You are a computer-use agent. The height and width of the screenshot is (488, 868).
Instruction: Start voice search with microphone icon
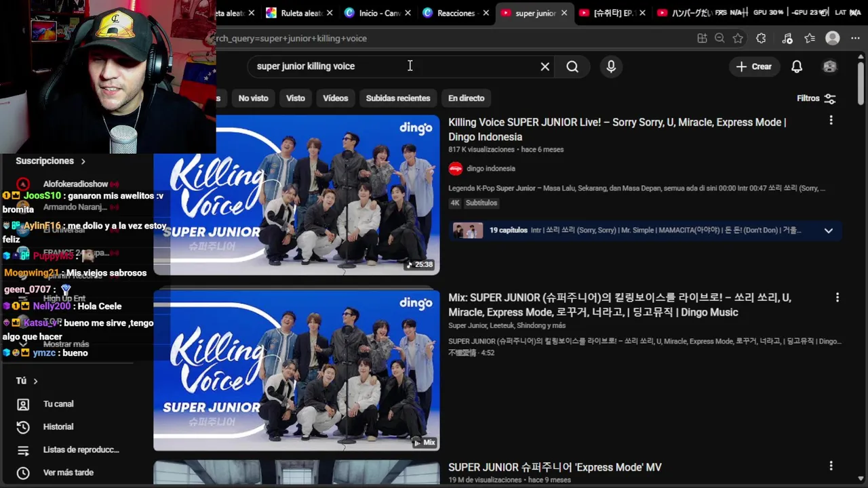point(611,66)
